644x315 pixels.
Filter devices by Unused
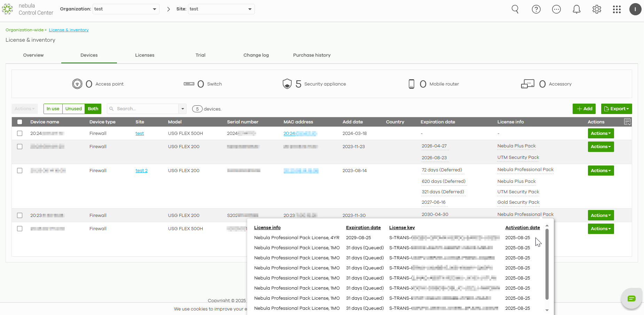tap(73, 109)
